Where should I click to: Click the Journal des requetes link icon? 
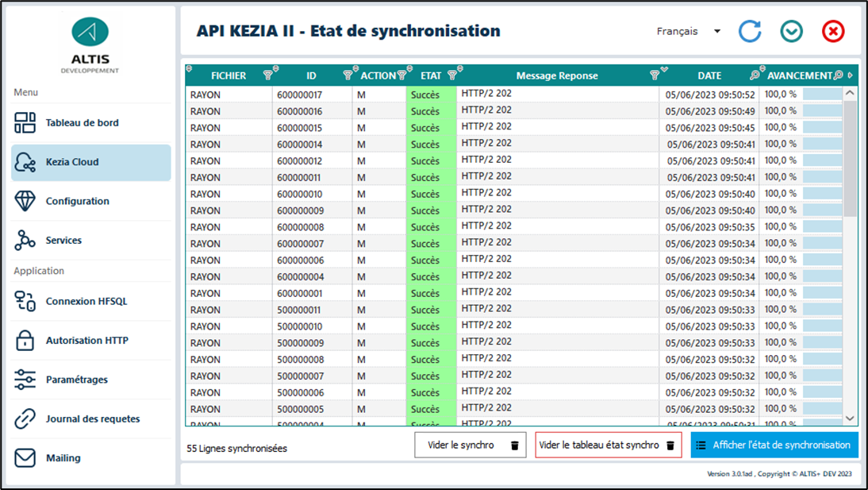[x=25, y=419]
